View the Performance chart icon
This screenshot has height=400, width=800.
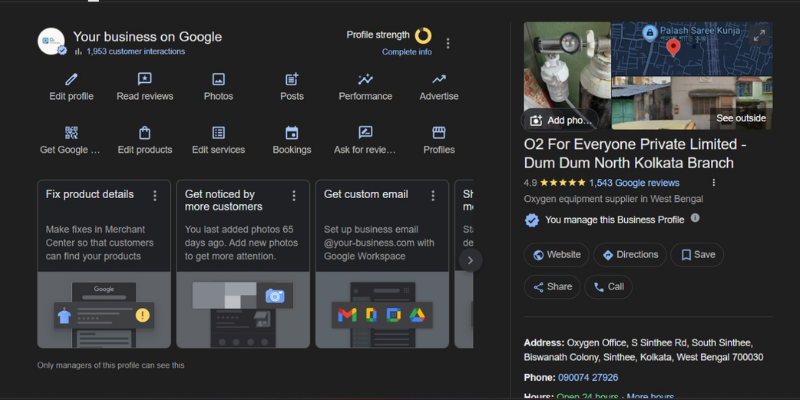click(365, 79)
